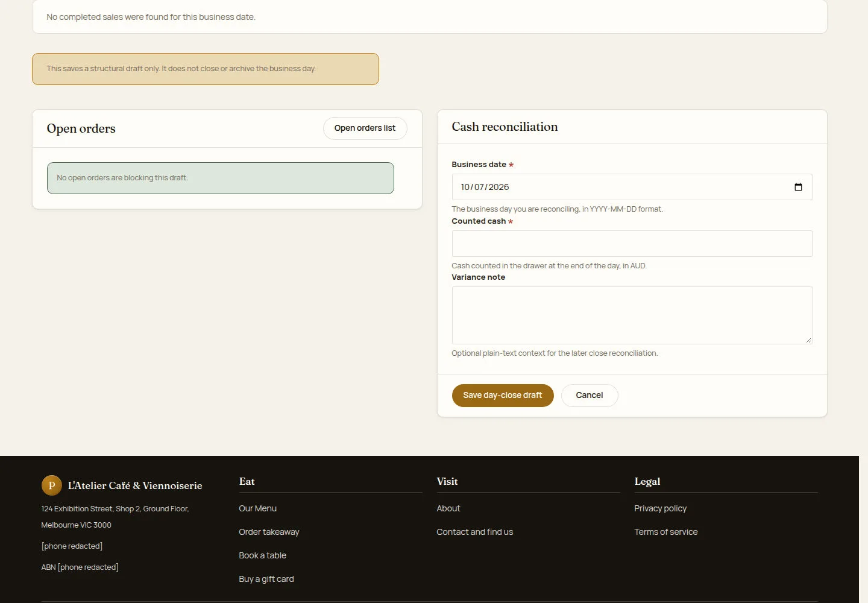This screenshot has width=868, height=603.
Task: Select the 'No open orders are blocking this draft.' notice
Action: [x=221, y=178]
